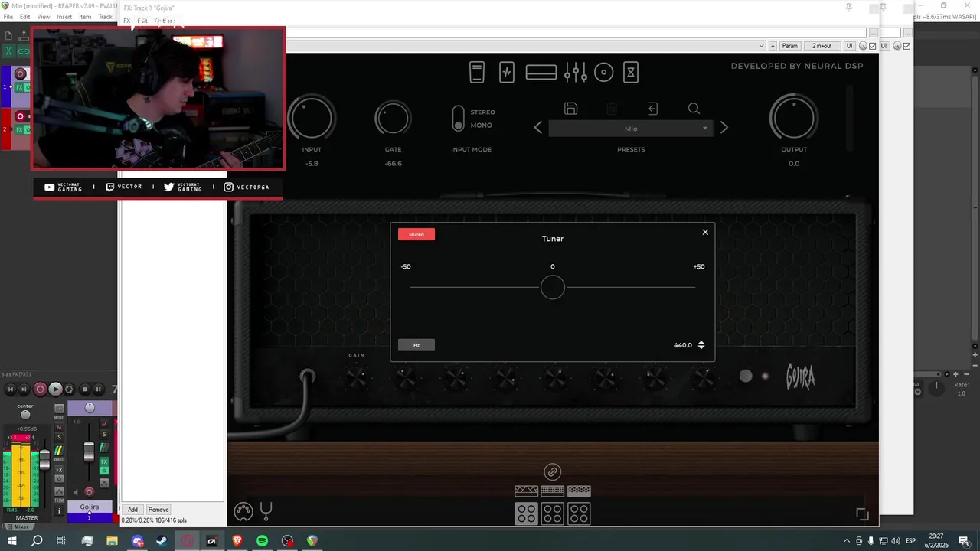The height and width of the screenshot is (551, 980).
Task: Open the Track menu
Action: point(106,17)
